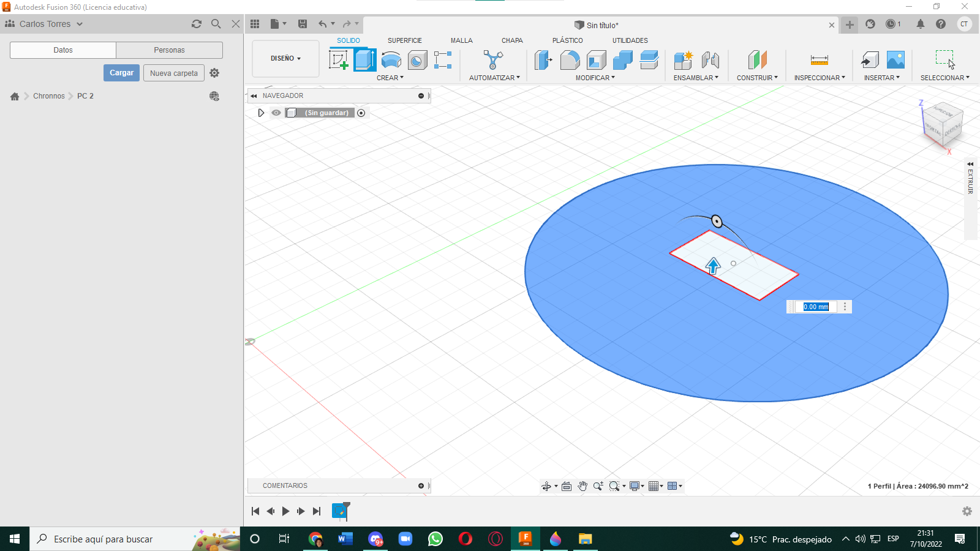Screen dimensions: 980x551
Task: Open the CREAR dropdown menu
Action: (390, 78)
